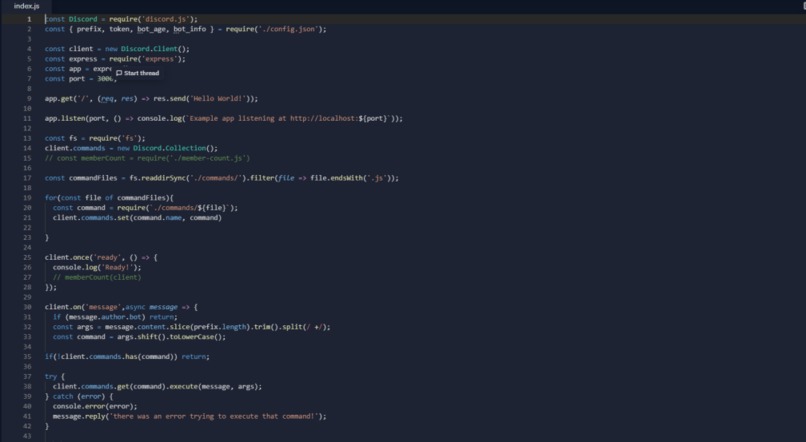806x442 pixels.
Task: Click the app.listen(port) line
Action: coord(224,119)
